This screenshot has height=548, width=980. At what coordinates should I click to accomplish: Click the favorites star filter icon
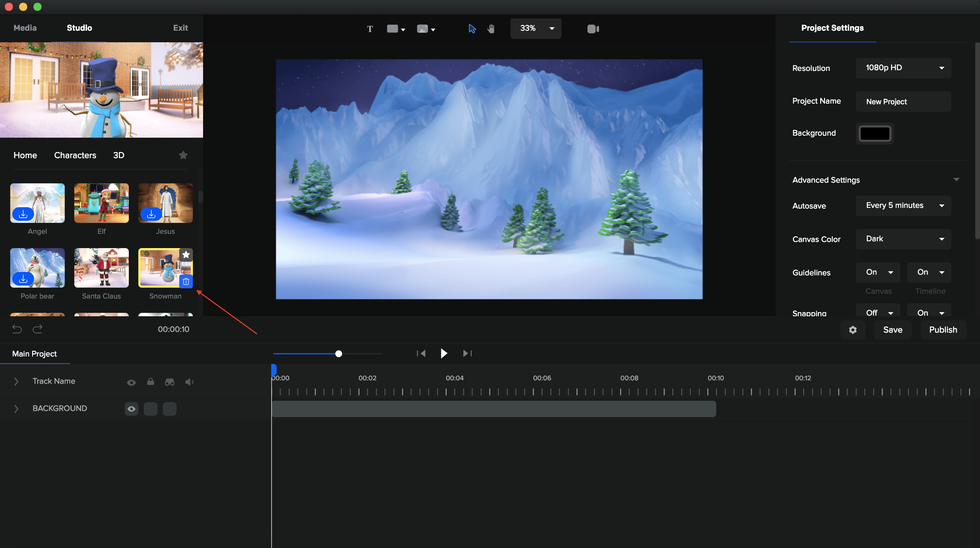coord(183,155)
